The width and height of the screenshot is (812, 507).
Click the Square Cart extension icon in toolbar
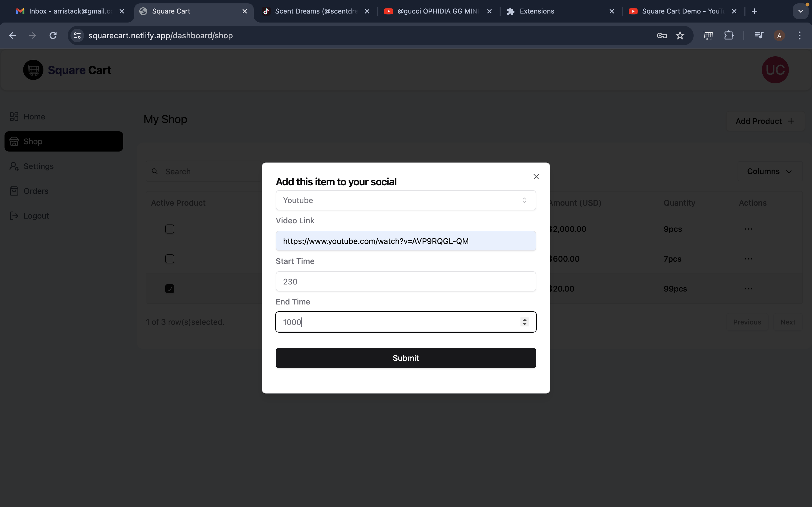coord(708,35)
